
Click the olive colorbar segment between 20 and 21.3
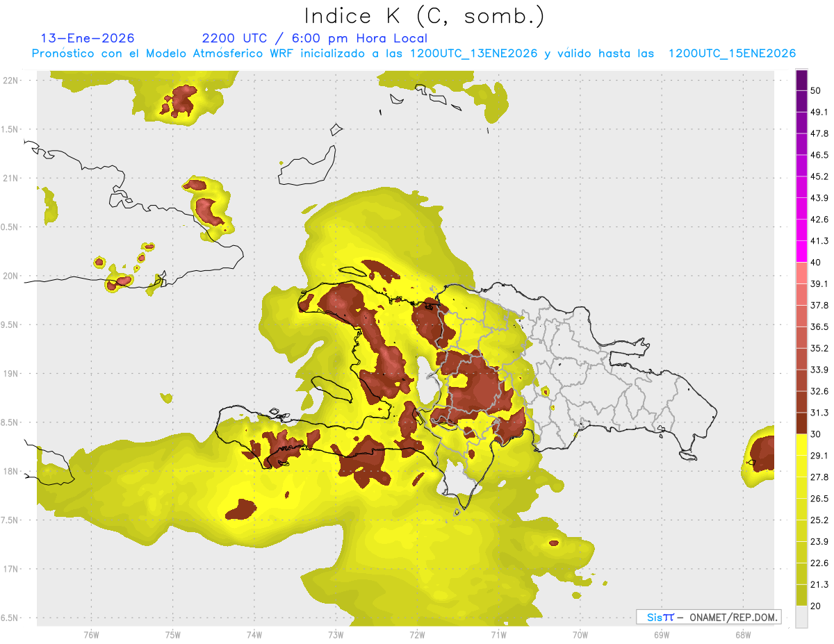801,595
